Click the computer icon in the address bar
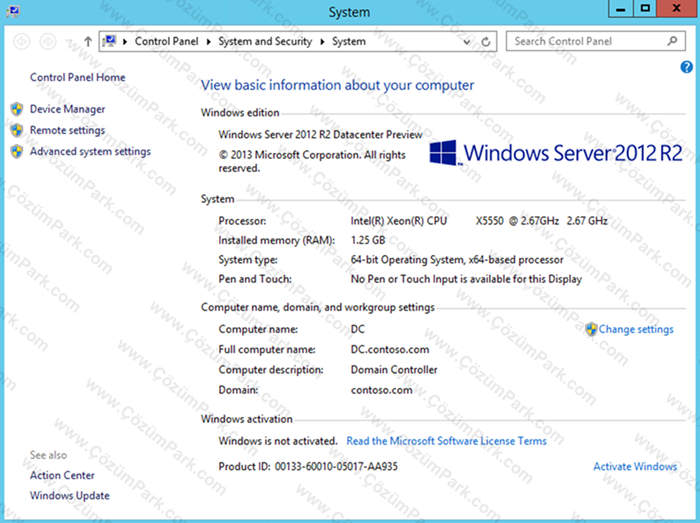700x523 pixels. point(109,42)
